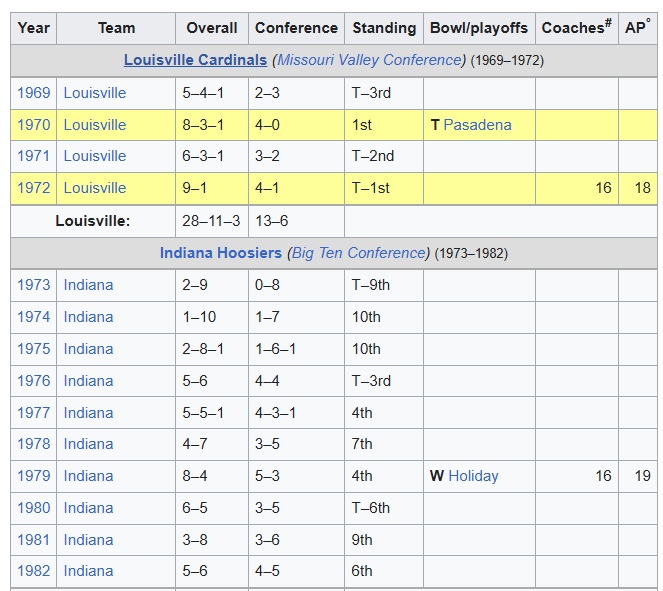Image resolution: width=663 pixels, height=591 pixels.
Task: Click the 1970 season year link
Action: 33,125
